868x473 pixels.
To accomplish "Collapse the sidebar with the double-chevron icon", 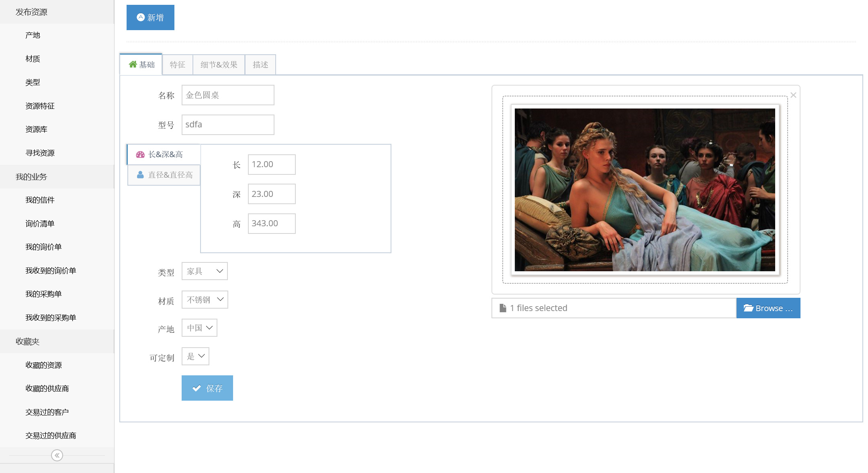I will coord(57,455).
